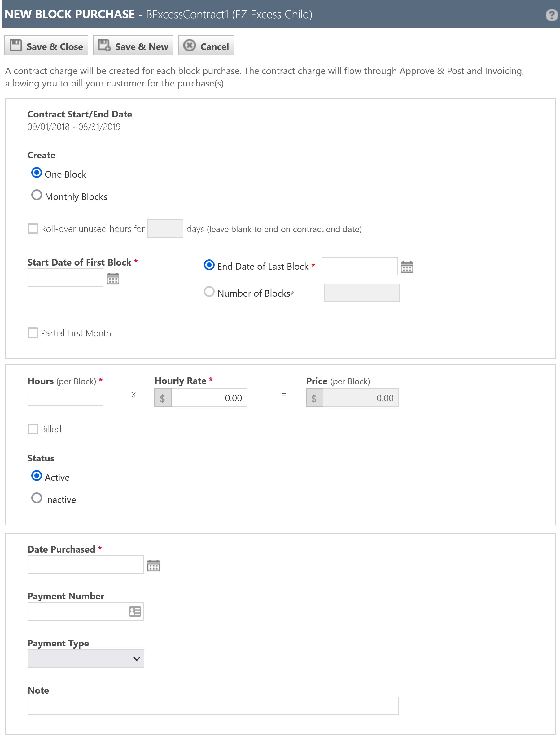Click into the Hourly Rate amount field
The height and width of the screenshot is (749, 560).
(x=209, y=398)
